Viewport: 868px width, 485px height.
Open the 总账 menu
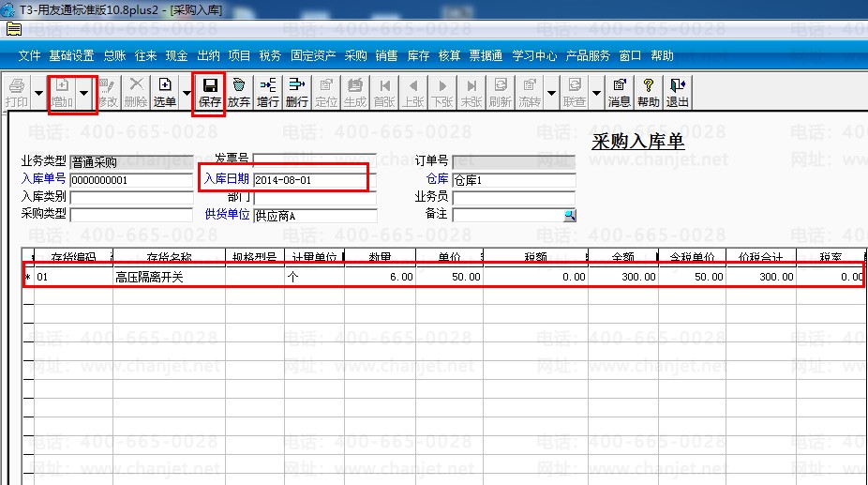click(x=114, y=55)
